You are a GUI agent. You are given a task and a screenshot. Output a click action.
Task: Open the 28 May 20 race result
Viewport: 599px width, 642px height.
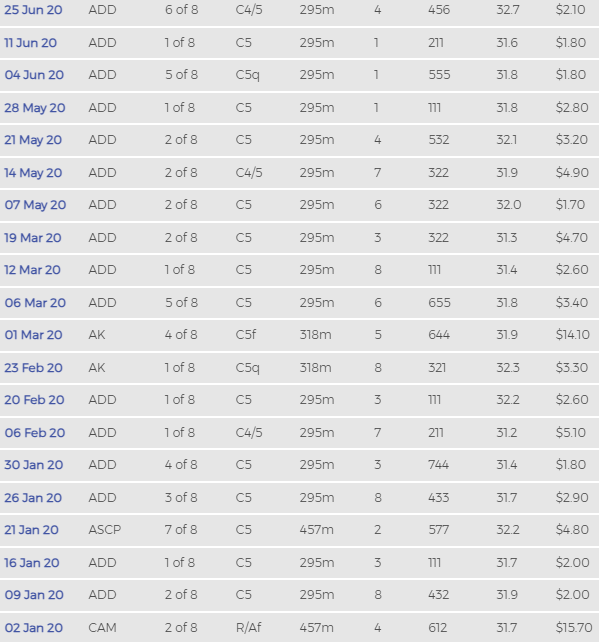point(35,108)
